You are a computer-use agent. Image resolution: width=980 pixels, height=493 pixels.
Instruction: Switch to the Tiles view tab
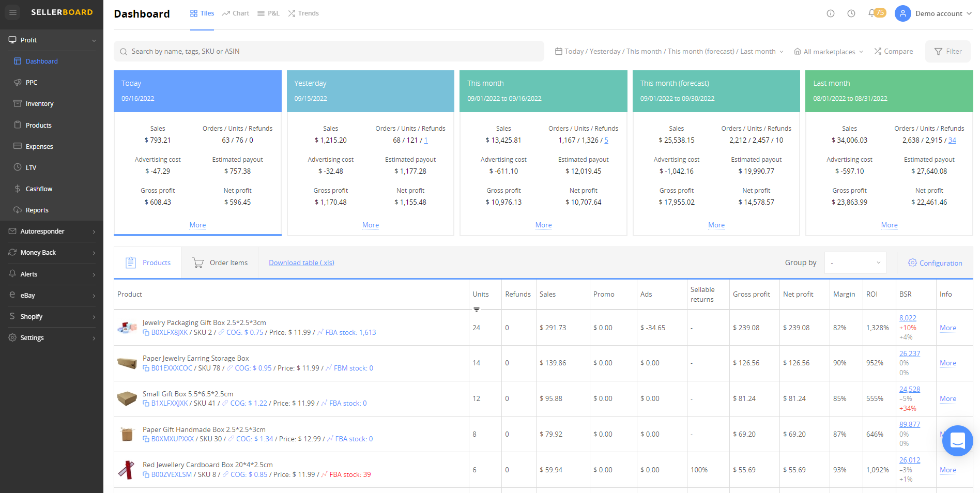tap(202, 13)
